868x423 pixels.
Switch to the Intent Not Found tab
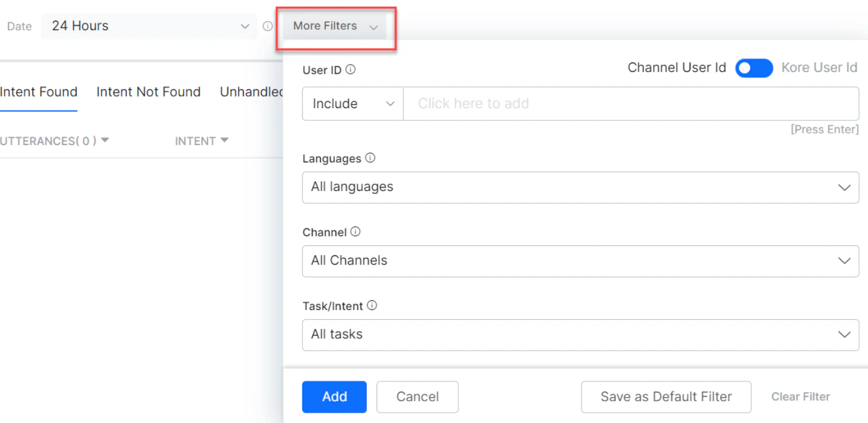pyautogui.click(x=148, y=92)
